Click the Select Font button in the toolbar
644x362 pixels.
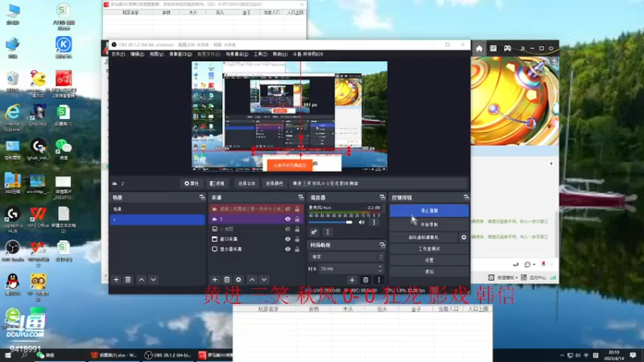[x=246, y=183]
